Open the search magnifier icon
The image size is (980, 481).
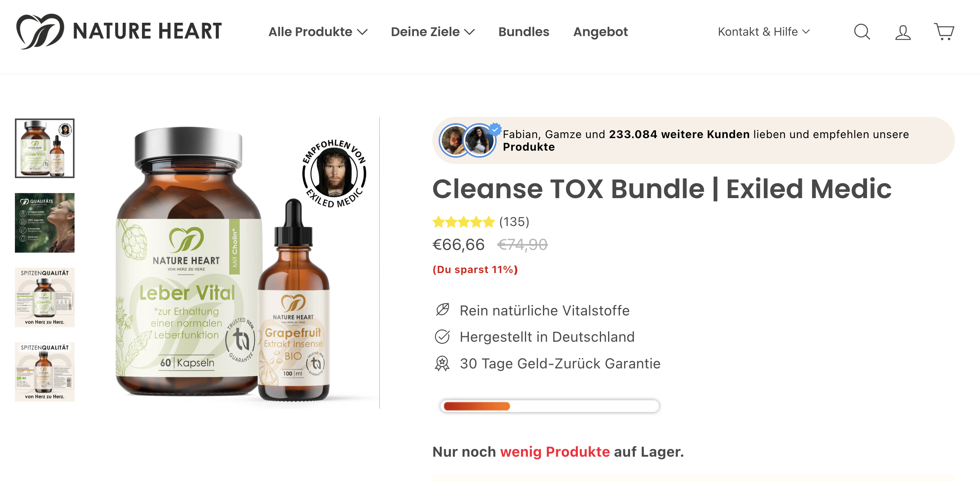(862, 32)
